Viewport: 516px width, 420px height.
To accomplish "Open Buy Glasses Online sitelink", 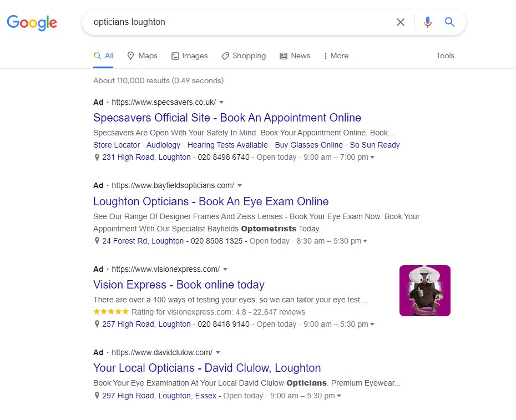I will [x=308, y=145].
